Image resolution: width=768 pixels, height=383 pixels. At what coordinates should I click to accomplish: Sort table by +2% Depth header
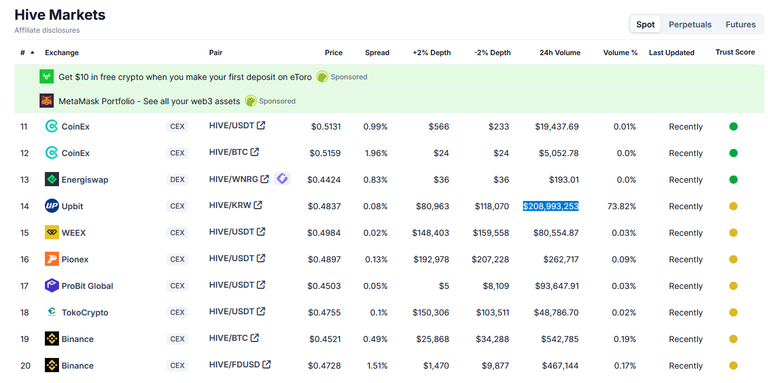(432, 53)
